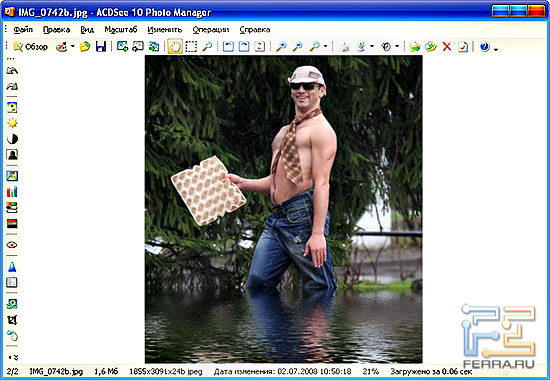The image size is (550, 380).
Task: Expand the Edit Mode palette dropdown arrow
Action: pyautogui.click(x=73, y=47)
